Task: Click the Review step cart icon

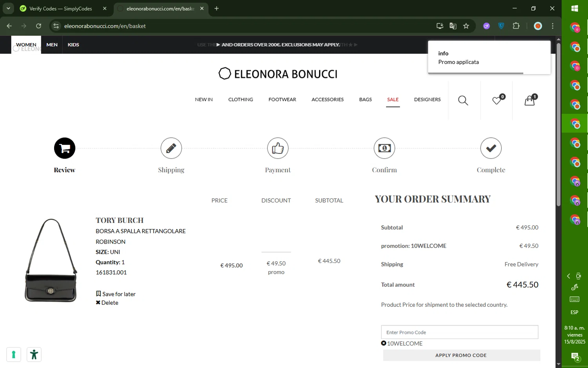Action: (x=65, y=148)
